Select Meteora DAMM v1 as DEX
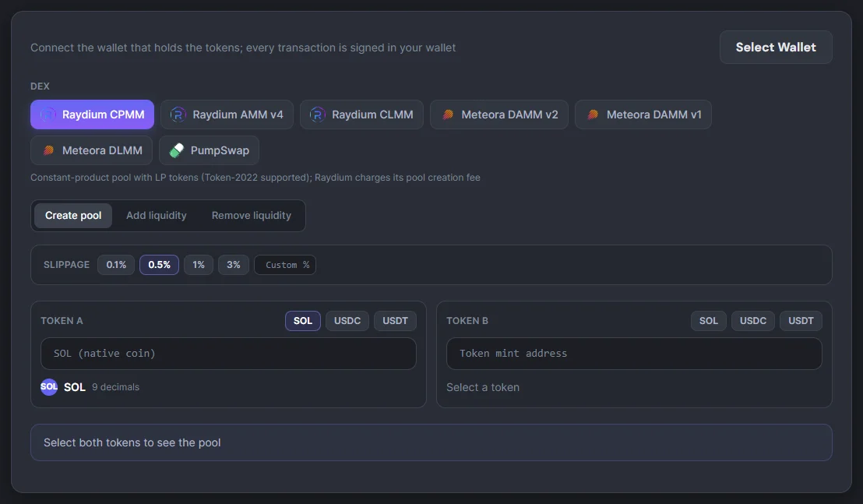 click(643, 115)
